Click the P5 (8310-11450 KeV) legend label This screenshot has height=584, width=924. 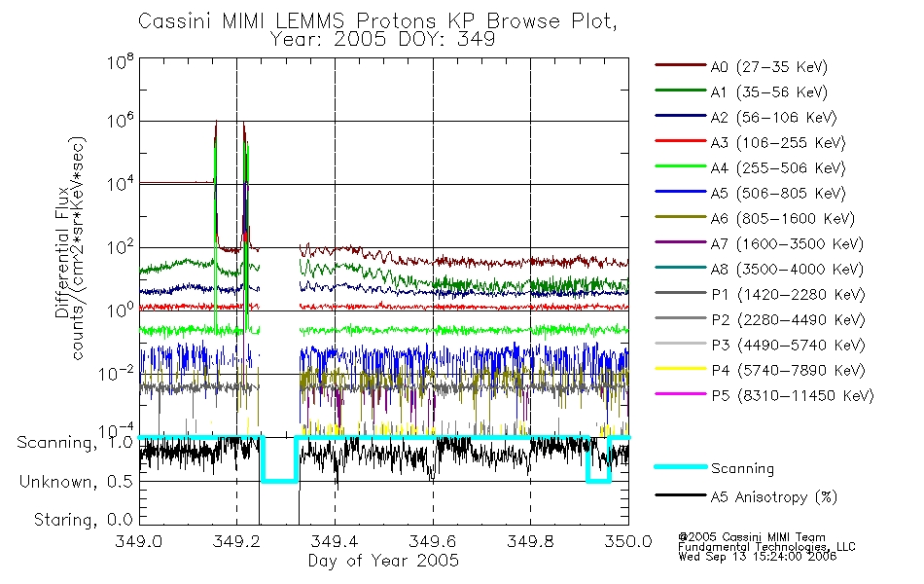point(793,396)
